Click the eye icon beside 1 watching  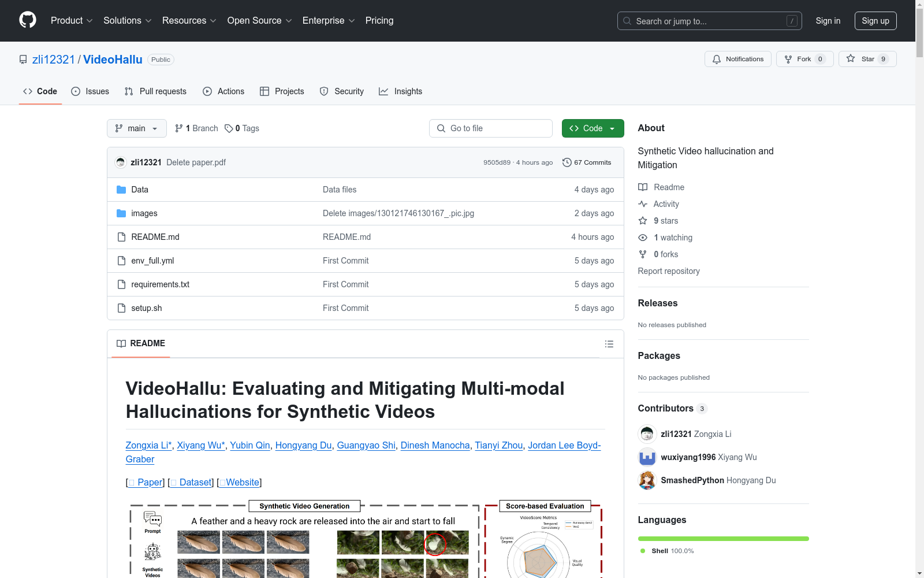[x=643, y=238]
